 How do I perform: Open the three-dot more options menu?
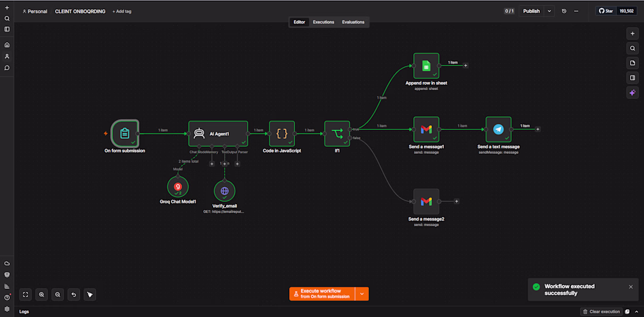pyautogui.click(x=576, y=11)
